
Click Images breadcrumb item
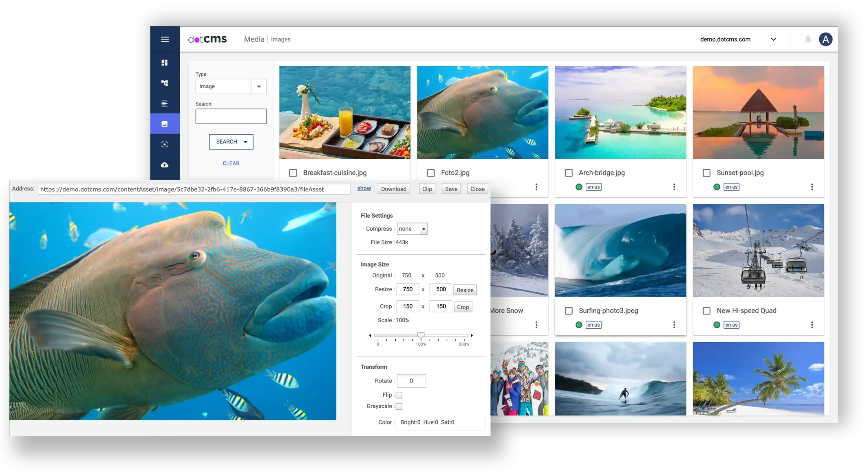tap(281, 39)
